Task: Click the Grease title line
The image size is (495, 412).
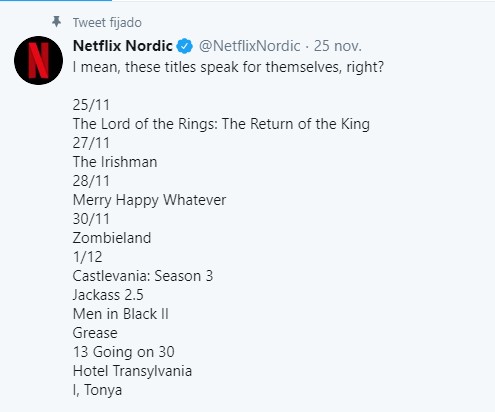Action: click(95, 333)
